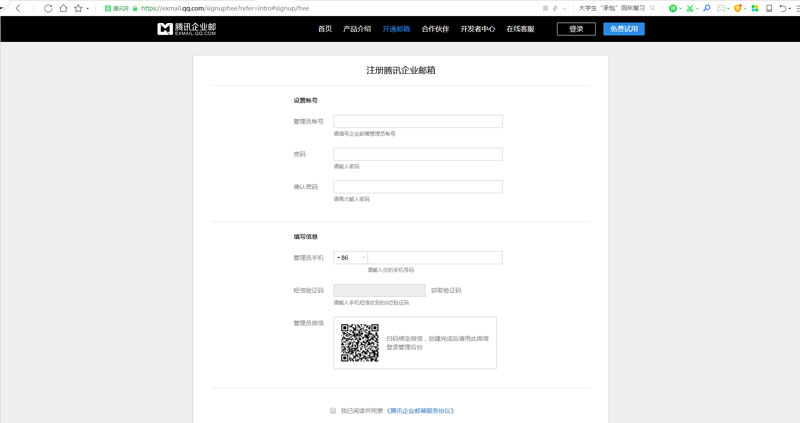Go to the 首页 nav item
Viewport: 800px width, 423px height.
pos(325,29)
